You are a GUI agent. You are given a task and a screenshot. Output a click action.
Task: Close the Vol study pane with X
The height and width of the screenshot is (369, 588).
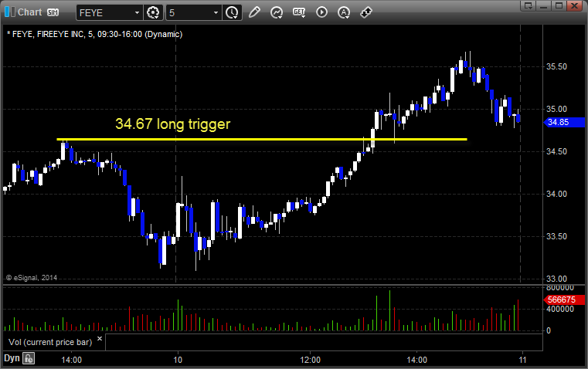(100, 339)
